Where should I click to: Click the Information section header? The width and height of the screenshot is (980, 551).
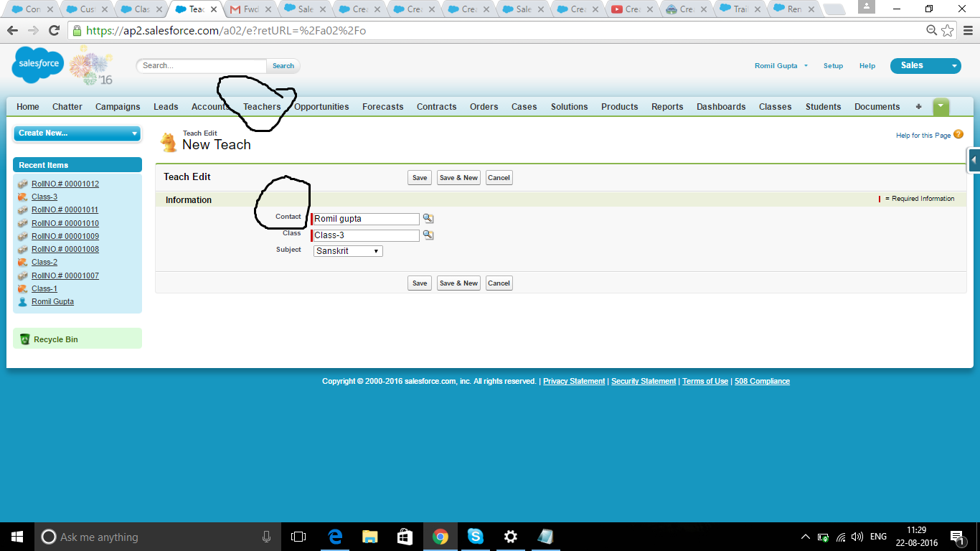click(189, 200)
